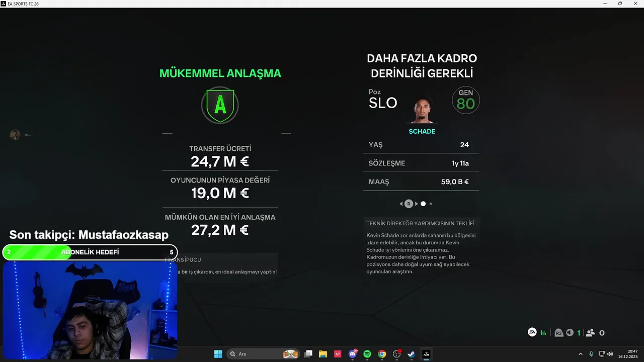Viewport: 644px width, 362px height.
Task: Open the Windows Start menu
Action: 218,354
